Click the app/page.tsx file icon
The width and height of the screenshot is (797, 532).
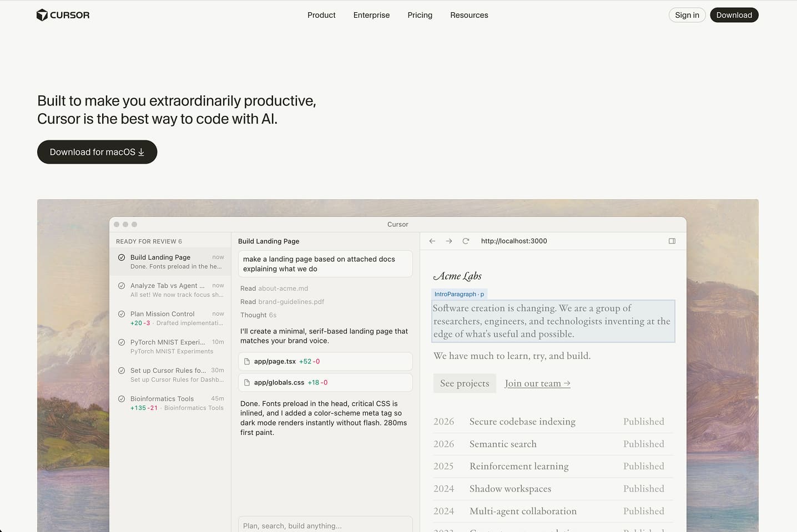coord(247,362)
